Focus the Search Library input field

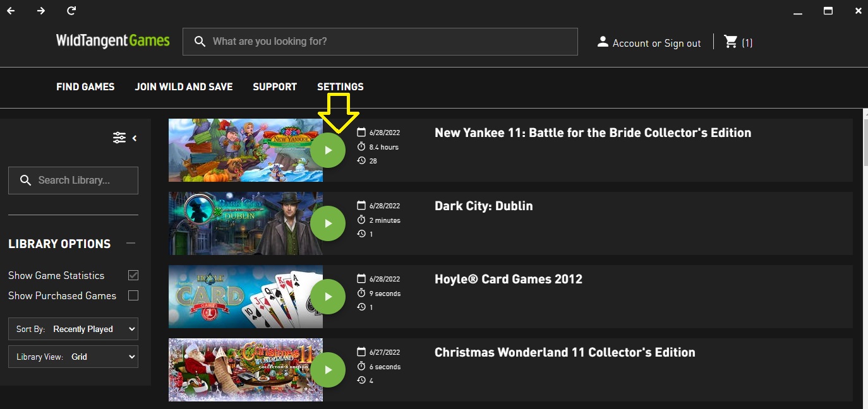point(73,181)
